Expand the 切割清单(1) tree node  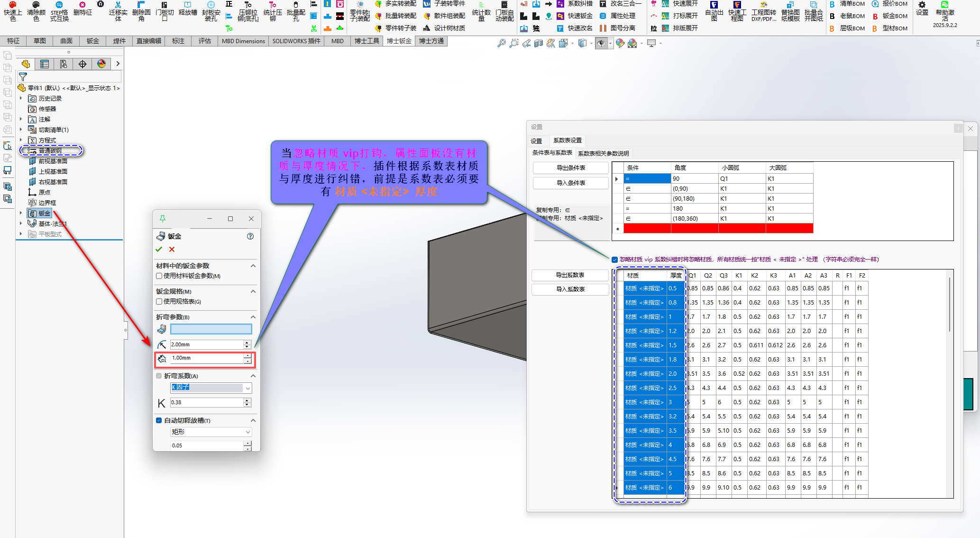21,130
